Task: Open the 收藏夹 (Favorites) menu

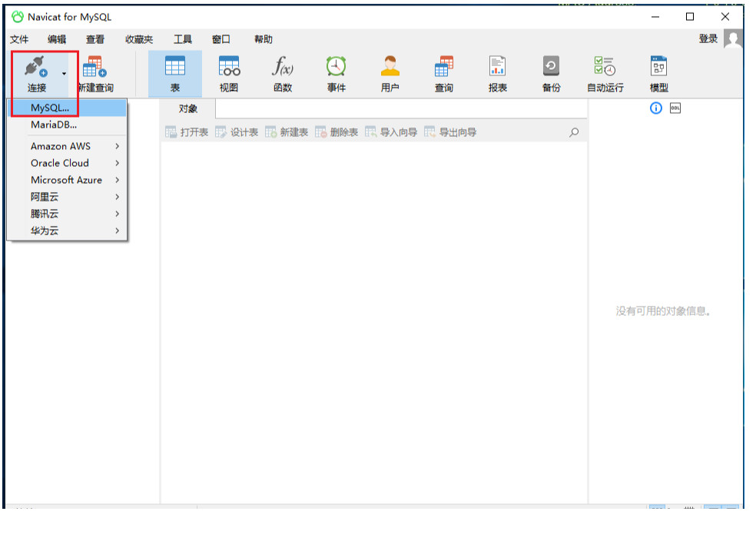Action: [x=139, y=39]
